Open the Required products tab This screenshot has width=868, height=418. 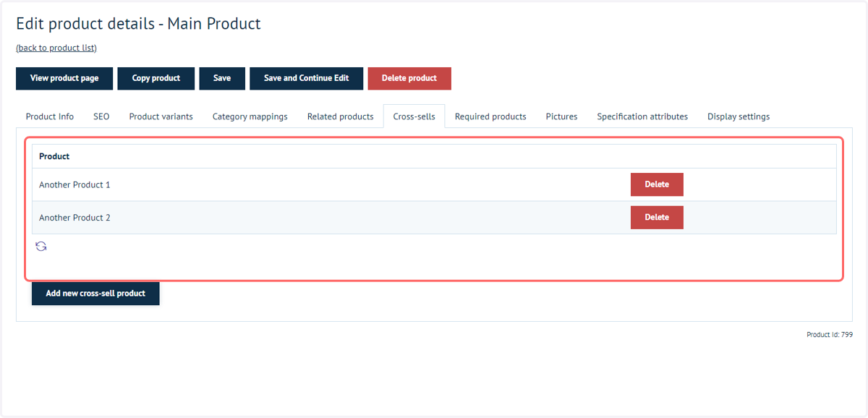(490, 116)
